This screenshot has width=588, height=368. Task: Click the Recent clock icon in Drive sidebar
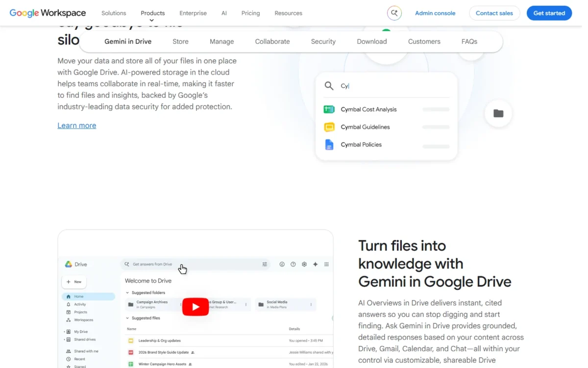69,359
